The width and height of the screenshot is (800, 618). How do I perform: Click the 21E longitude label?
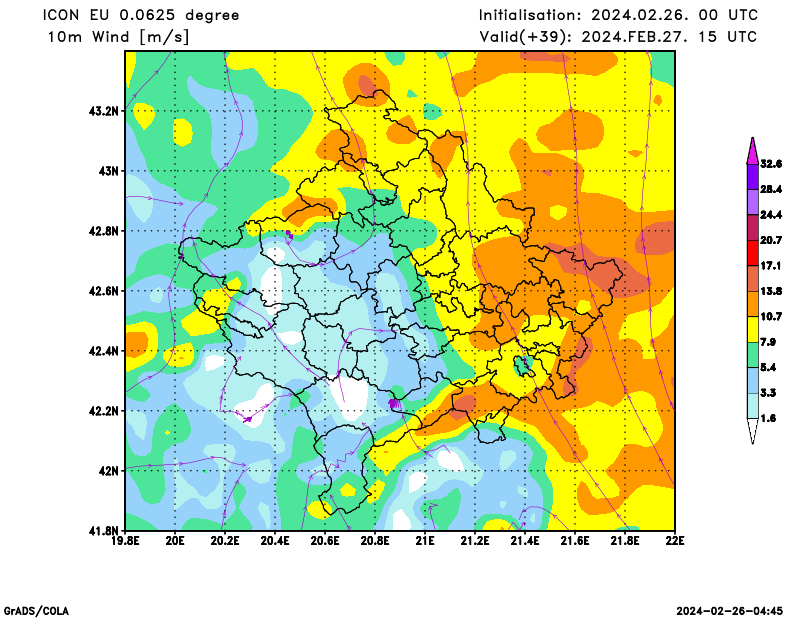[x=425, y=541]
